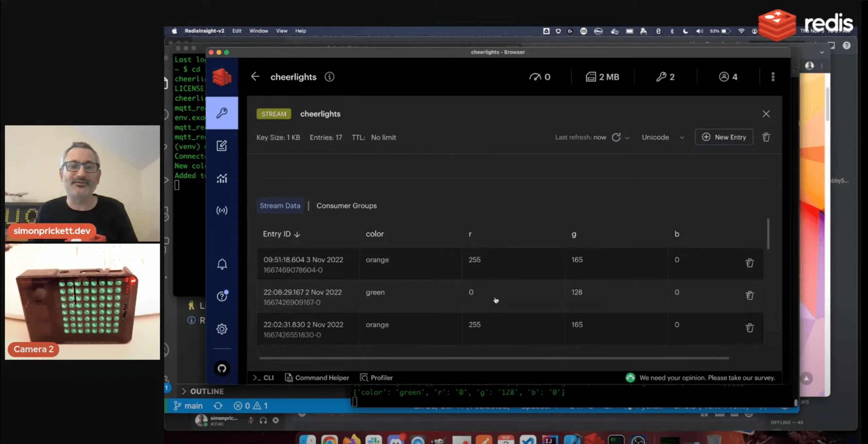Toggle the Entry ID sort direction arrow
868x444 pixels.
coord(297,234)
